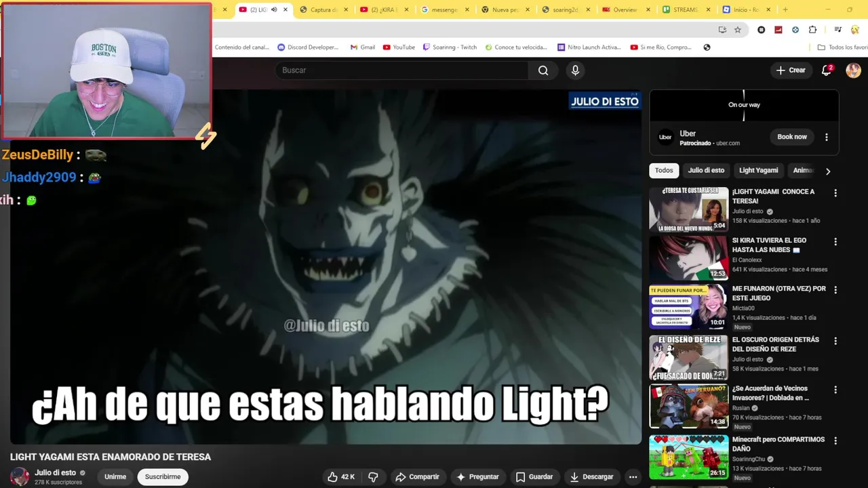
Task: Click the main video player to pause
Action: (325, 266)
